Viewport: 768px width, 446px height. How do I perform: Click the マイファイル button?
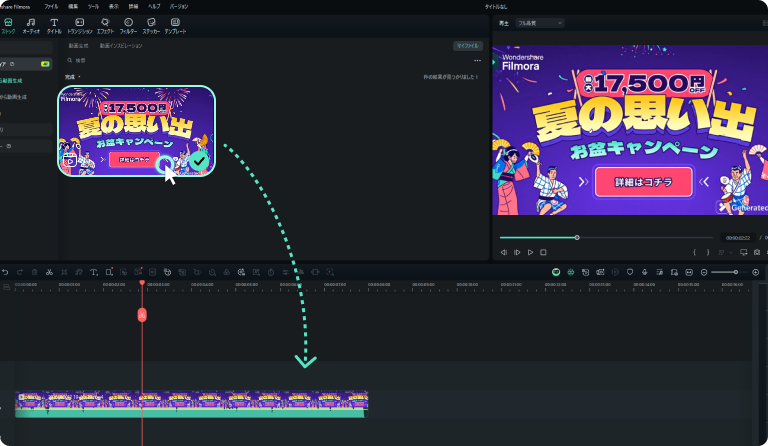pyautogui.click(x=468, y=46)
